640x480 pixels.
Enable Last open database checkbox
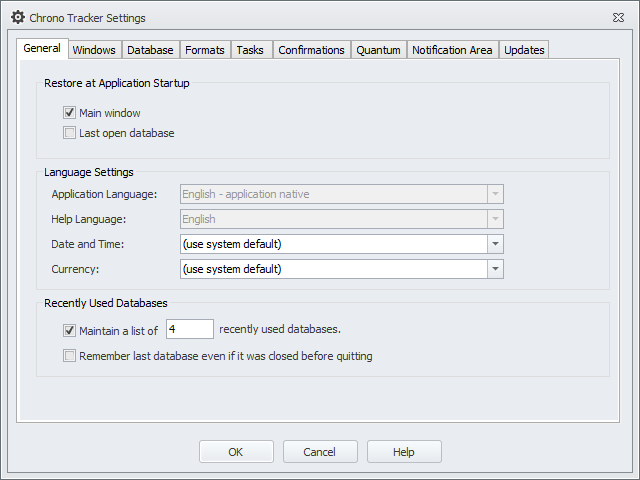69,133
